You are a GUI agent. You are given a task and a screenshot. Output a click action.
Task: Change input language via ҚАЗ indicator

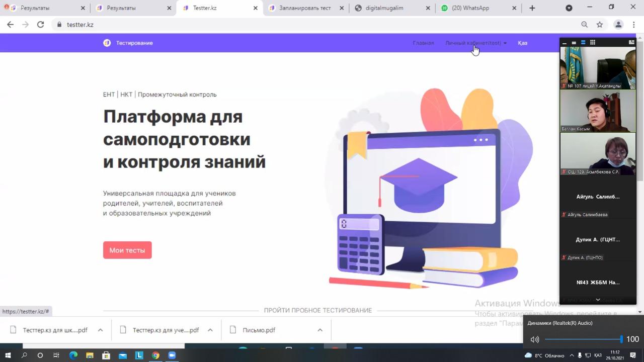click(x=598, y=355)
